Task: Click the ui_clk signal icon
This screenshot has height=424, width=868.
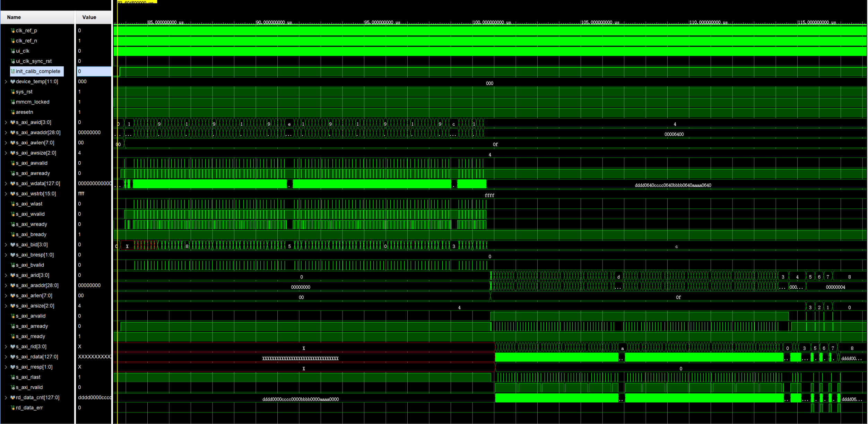Action: (x=13, y=51)
